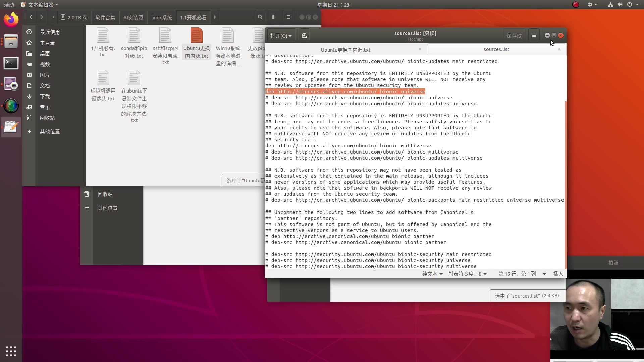Screen dimensions: 644x362
Task: Open 音乐 in sidebar
Action: (45, 107)
